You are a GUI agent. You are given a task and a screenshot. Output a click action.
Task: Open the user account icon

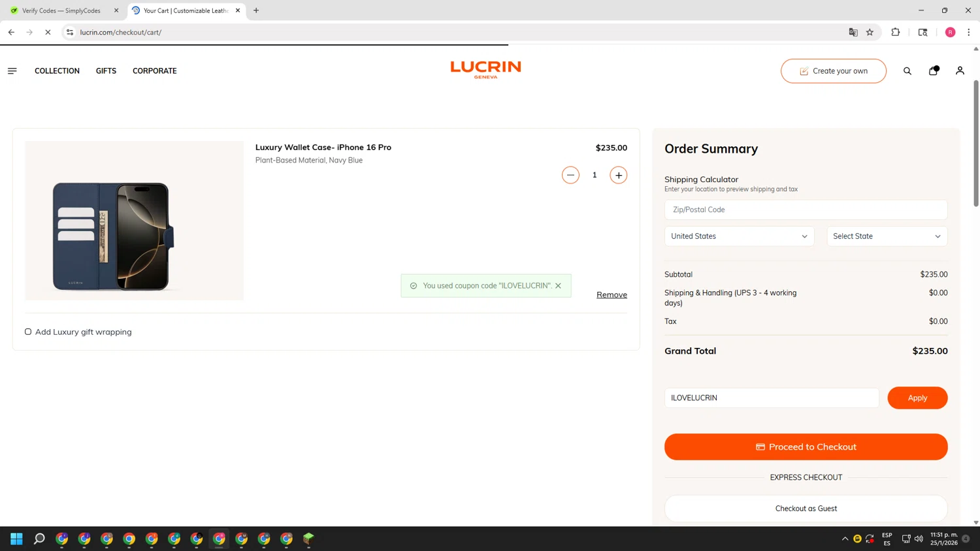point(959,71)
